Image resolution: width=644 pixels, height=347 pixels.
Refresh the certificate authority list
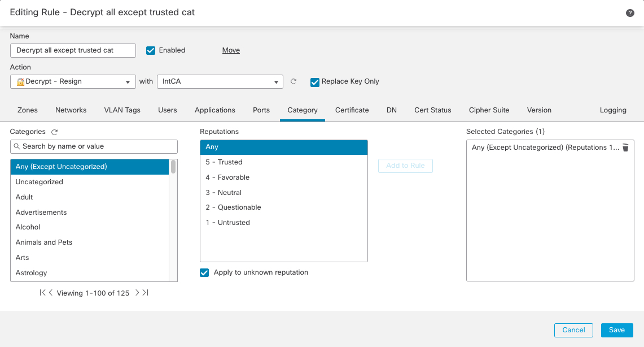click(x=293, y=81)
